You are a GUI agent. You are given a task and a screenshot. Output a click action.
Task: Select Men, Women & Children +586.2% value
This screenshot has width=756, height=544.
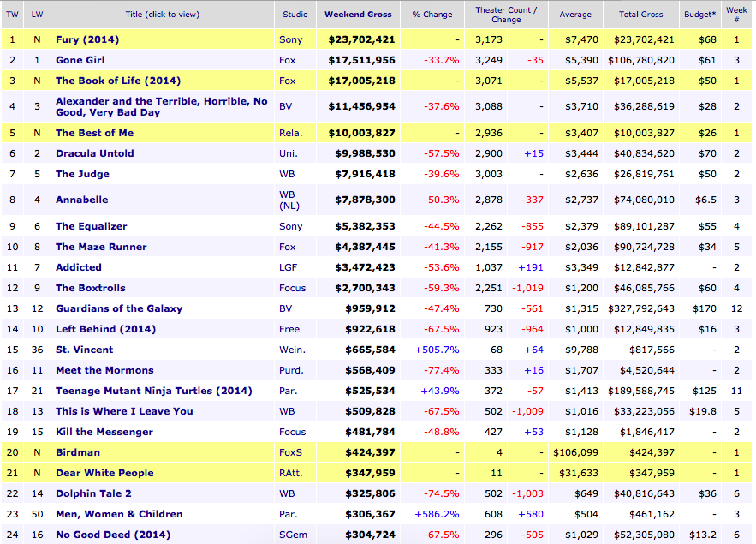pos(437,514)
